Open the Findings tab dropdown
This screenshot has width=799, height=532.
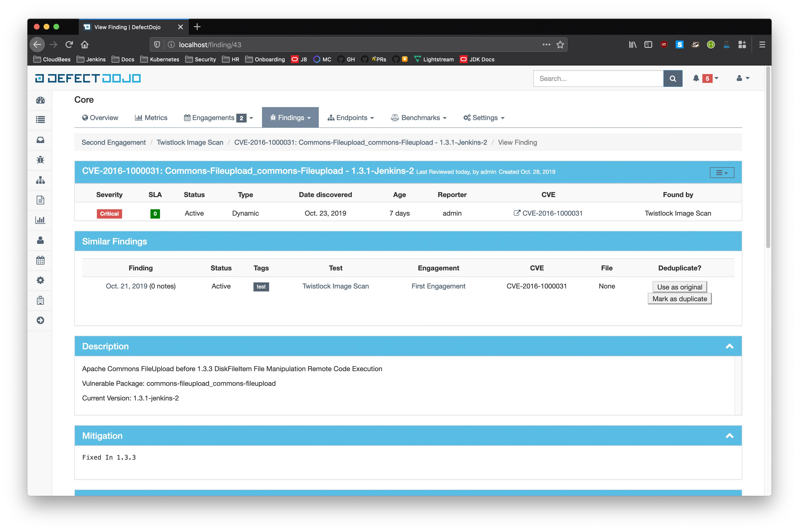pos(290,118)
